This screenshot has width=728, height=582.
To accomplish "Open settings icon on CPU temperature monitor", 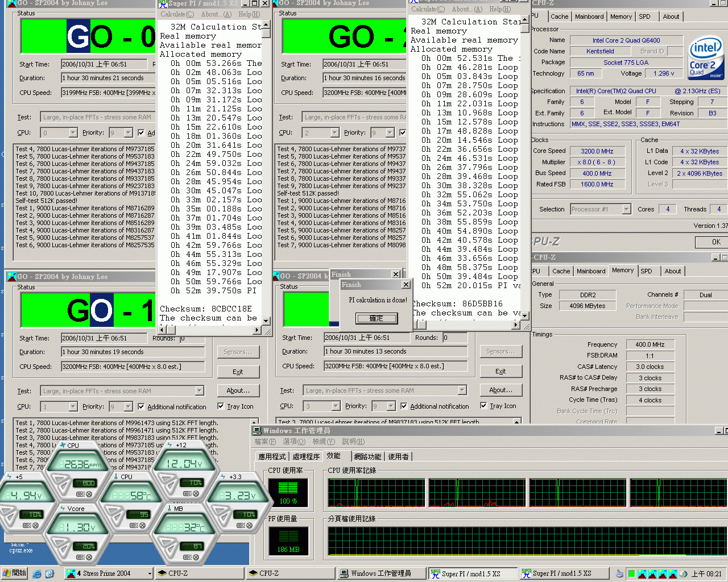I will click(133, 526).
